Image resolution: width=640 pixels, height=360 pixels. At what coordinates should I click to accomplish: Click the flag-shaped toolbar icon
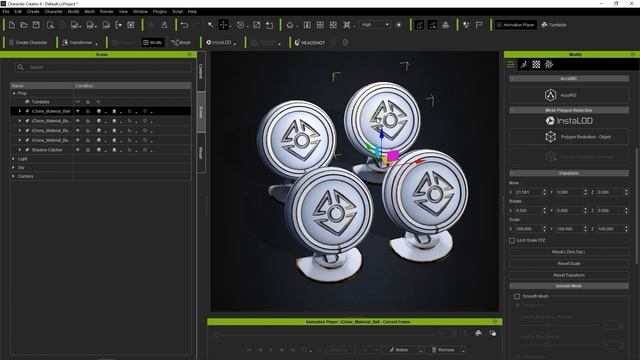(x=479, y=25)
